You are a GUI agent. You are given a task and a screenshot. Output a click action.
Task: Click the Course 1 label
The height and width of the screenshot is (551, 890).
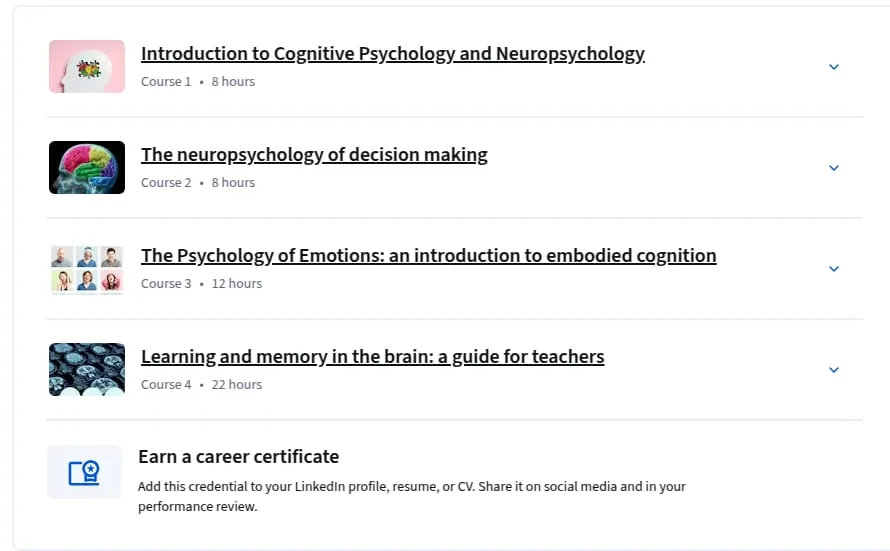(x=166, y=82)
